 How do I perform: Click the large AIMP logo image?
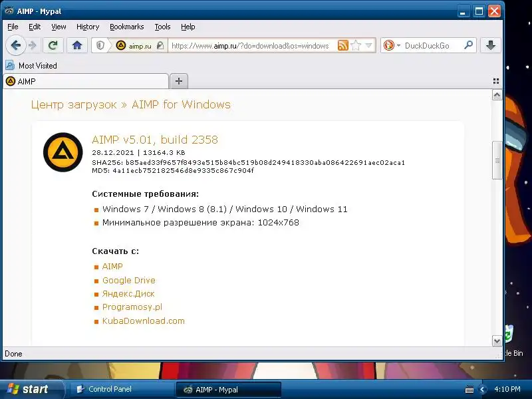[x=63, y=152]
